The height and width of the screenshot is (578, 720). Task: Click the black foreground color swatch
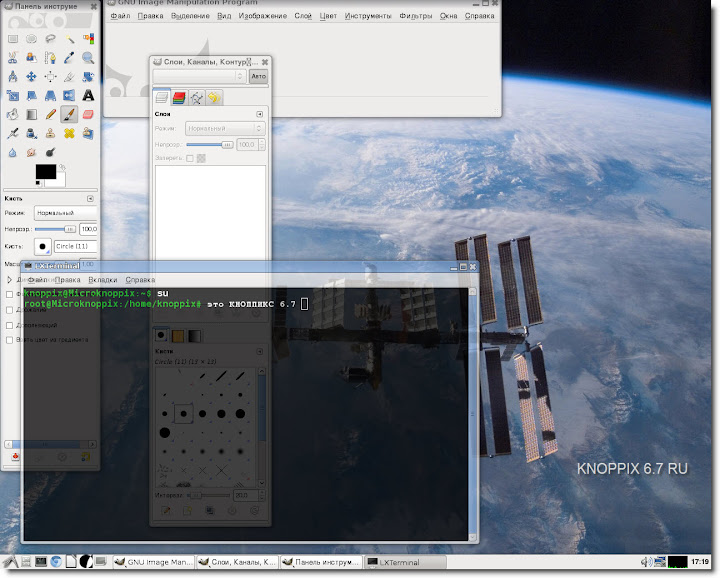(x=46, y=172)
